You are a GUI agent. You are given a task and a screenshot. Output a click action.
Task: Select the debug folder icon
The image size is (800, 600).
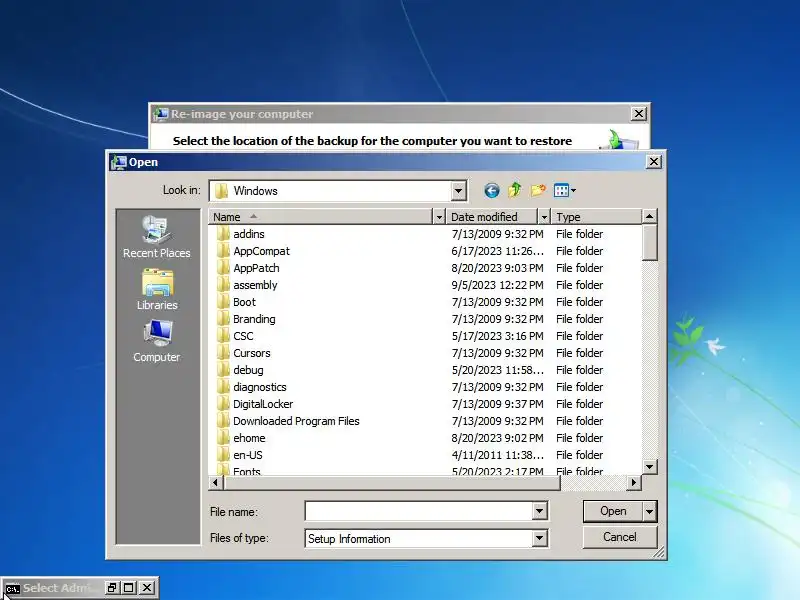pyautogui.click(x=223, y=370)
